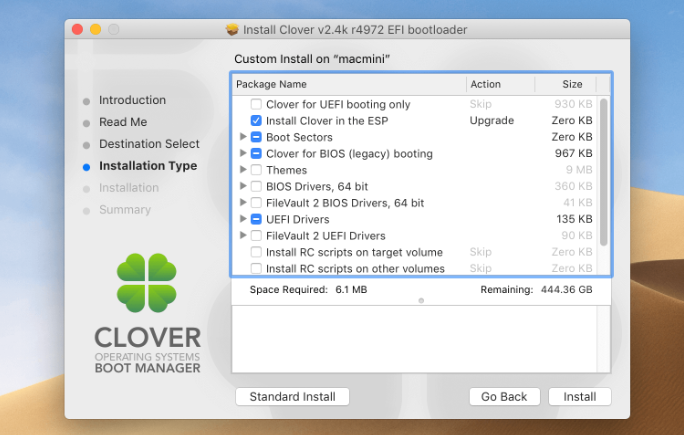Click the package icon in title bar
The width and height of the screenshot is (684, 435).
pyautogui.click(x=232, y=30)
